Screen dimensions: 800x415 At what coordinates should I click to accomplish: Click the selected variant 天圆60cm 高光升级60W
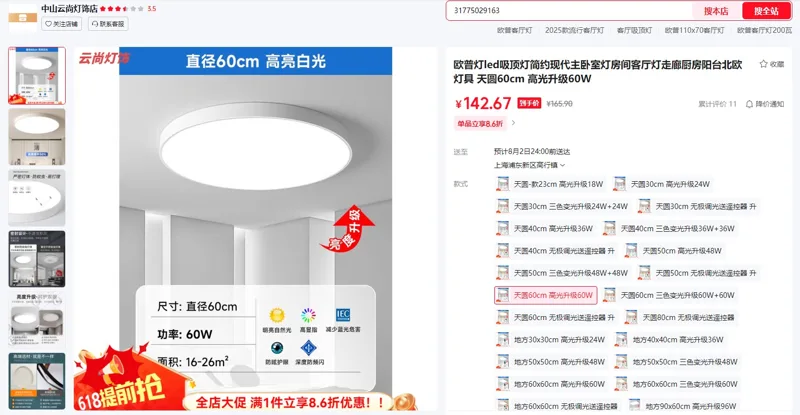(545, 296)
